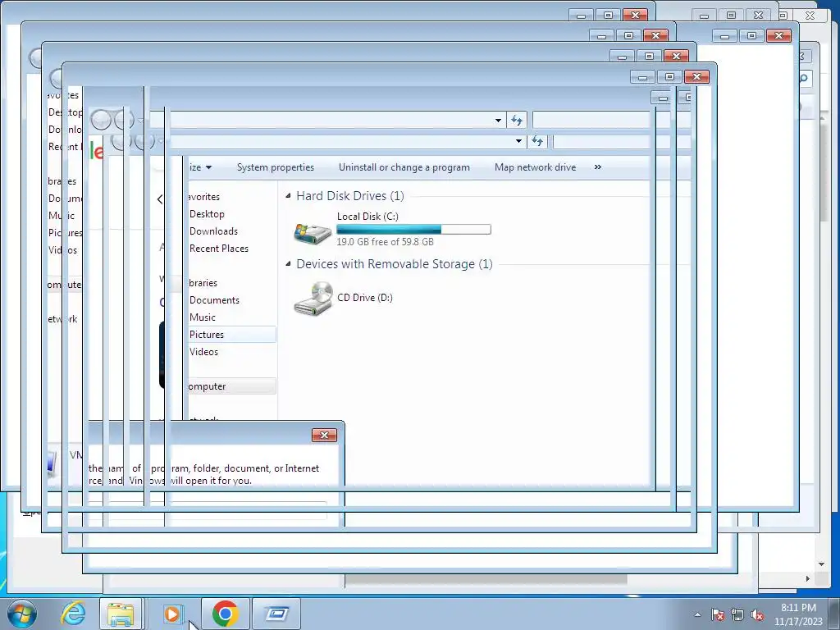Close the frontmost Explorer window
The height and width of the screenshot is (630, 840).
pyautogui.click(x=696, y=76)
